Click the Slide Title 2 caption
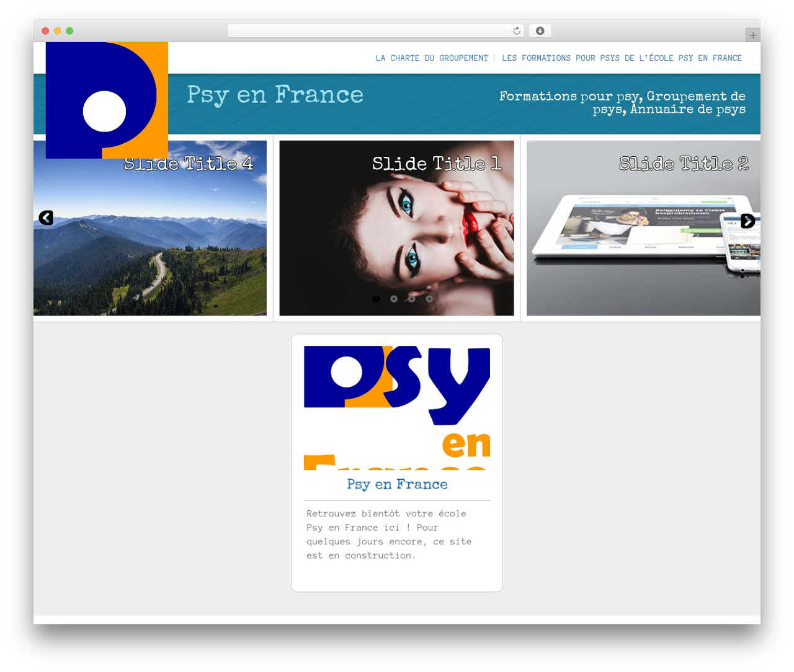The height and width of the screenshot is (672, 794). (x=684, y=164)
